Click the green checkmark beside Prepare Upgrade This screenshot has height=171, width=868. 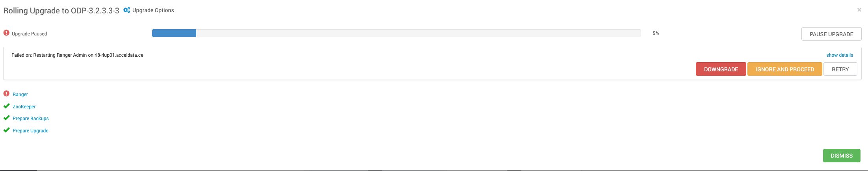pyautogui.click(x=6, y=130)
